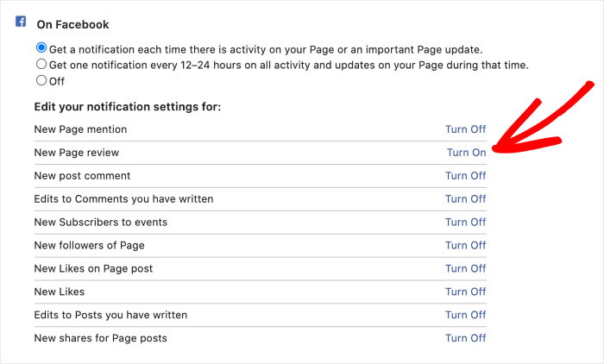The width and height of the screenshot is (604, 364).
Task: Turn off New followers of Page notifications
Action: click(465, 245)
